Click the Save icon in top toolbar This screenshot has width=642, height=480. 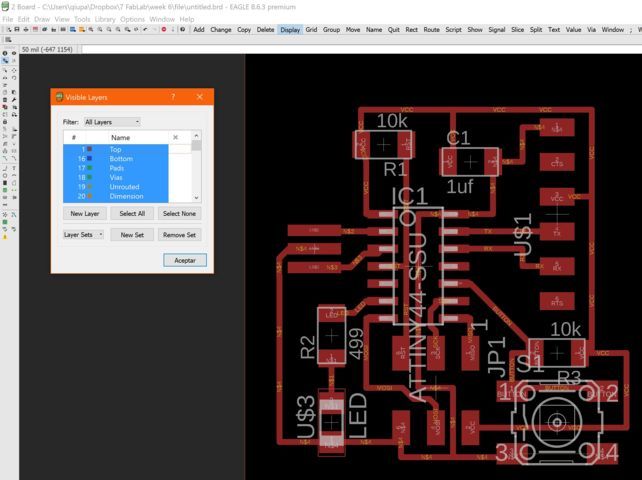pyautogui.click(x=17, y=29)
